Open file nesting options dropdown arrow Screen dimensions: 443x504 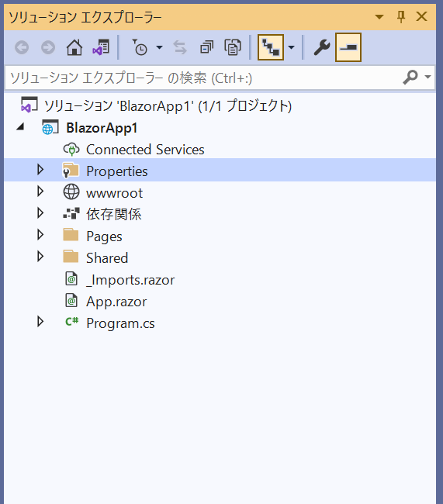point(291,47)
